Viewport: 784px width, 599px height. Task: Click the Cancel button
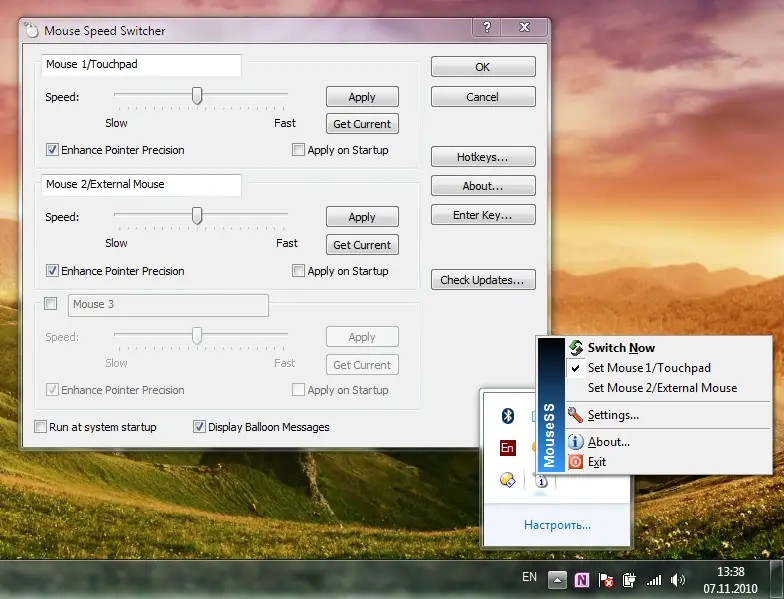click(x=483, y=96)
